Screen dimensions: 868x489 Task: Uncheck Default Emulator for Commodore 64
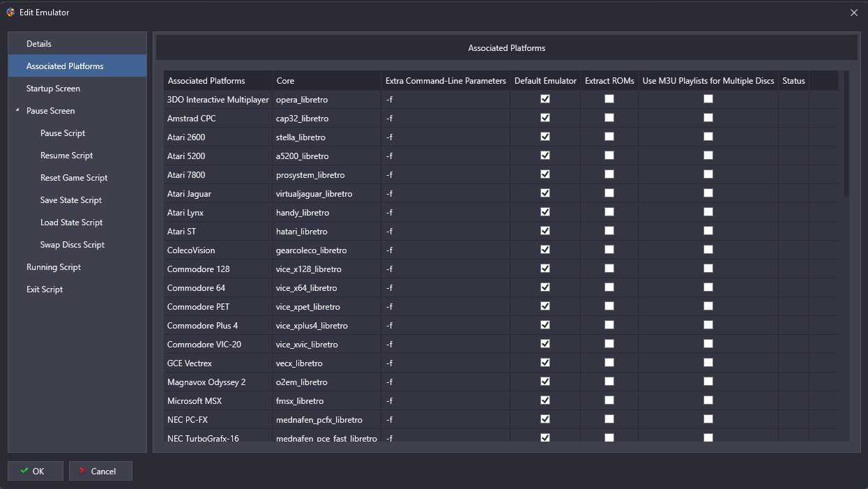click(x=545, y=287)
